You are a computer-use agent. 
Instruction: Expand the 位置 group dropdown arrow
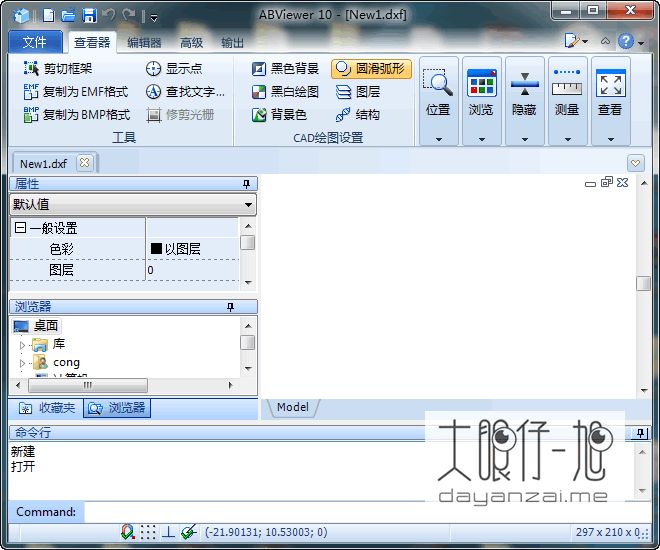point(439,139)
